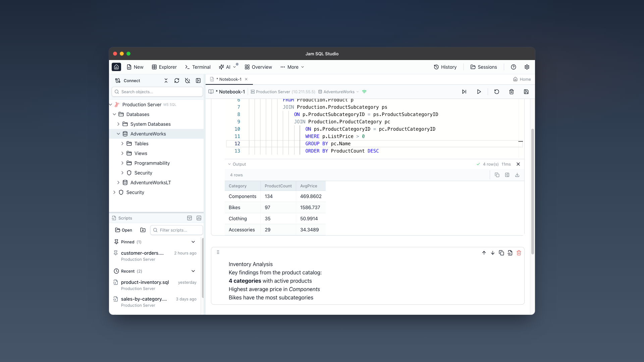Open the History panel
Screen dimensions: 644x362
(445, 67)
